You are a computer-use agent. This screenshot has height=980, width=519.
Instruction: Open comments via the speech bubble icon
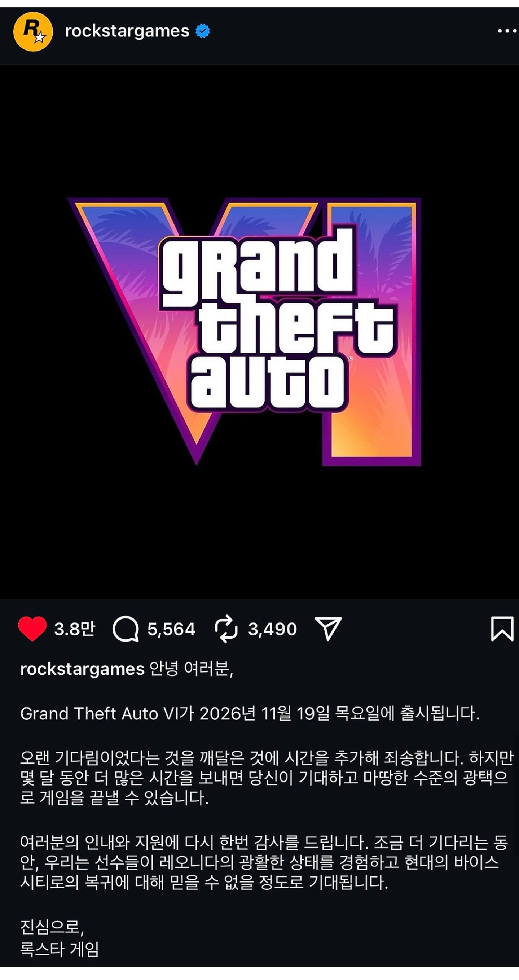[126, 629]
